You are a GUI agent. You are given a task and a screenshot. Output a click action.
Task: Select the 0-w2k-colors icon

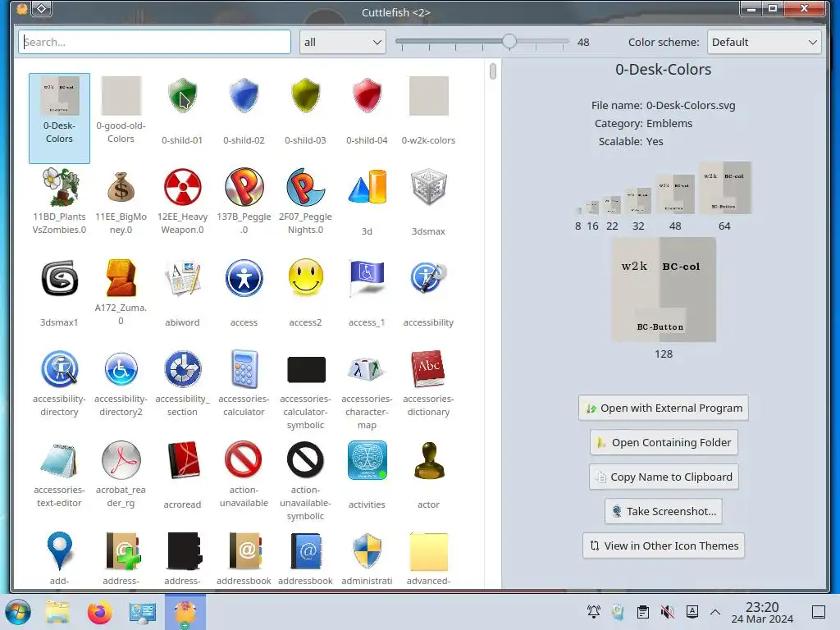(x=428, y=96)
